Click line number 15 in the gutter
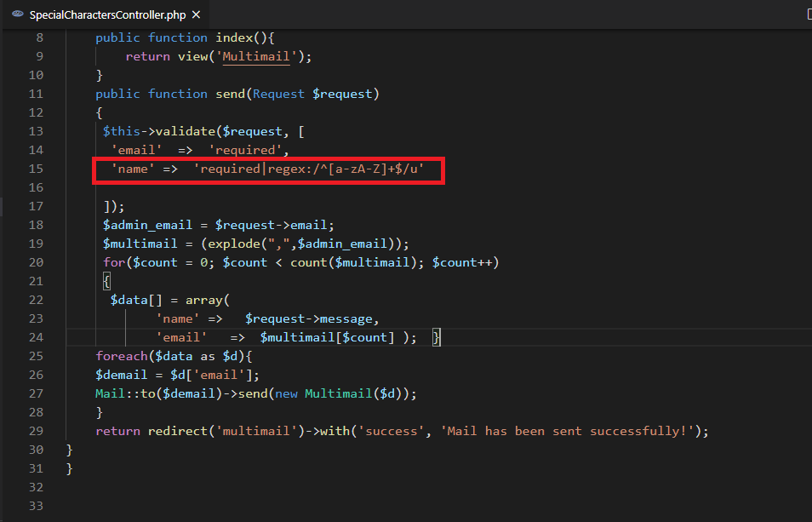 click(x=36, y=169)
